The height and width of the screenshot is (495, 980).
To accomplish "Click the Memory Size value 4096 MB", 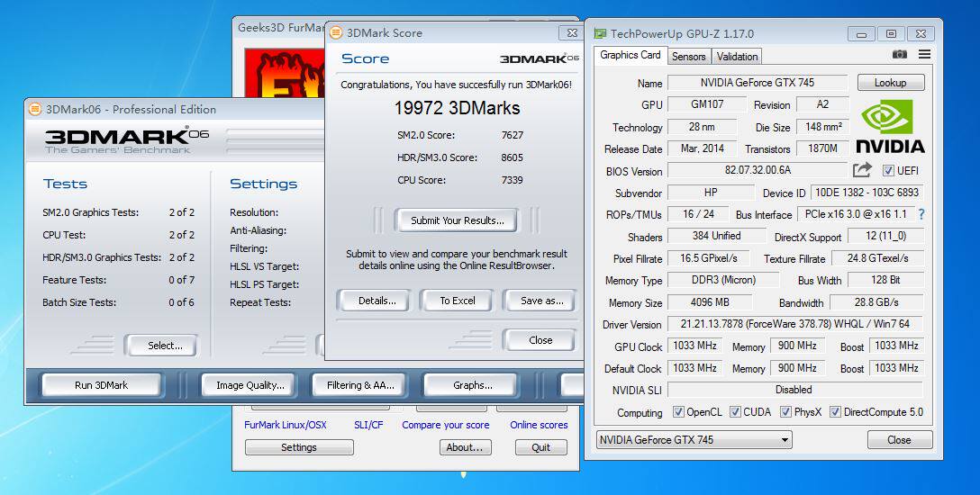I will [x=710, y=302].
